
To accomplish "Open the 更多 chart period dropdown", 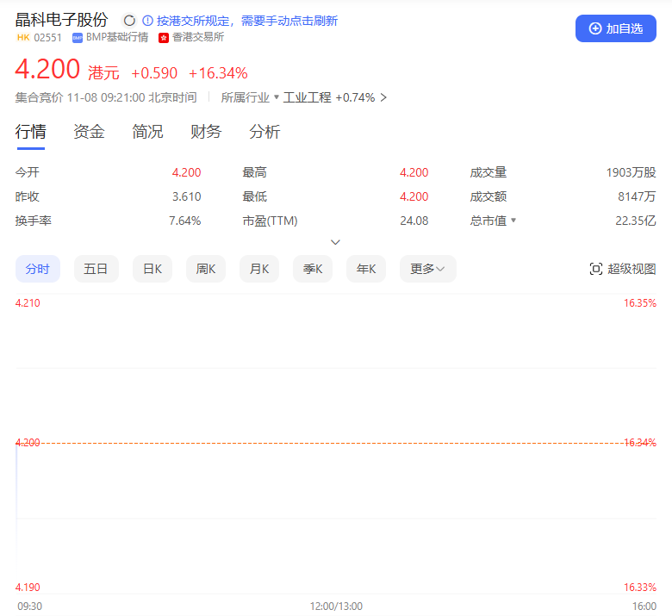I will click(x=427, y=269).
